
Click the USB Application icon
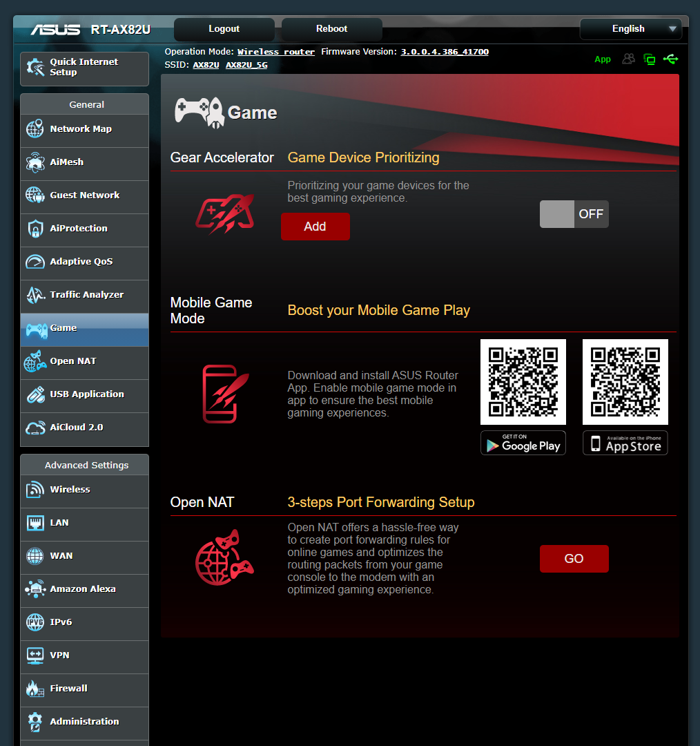point(35,394)
